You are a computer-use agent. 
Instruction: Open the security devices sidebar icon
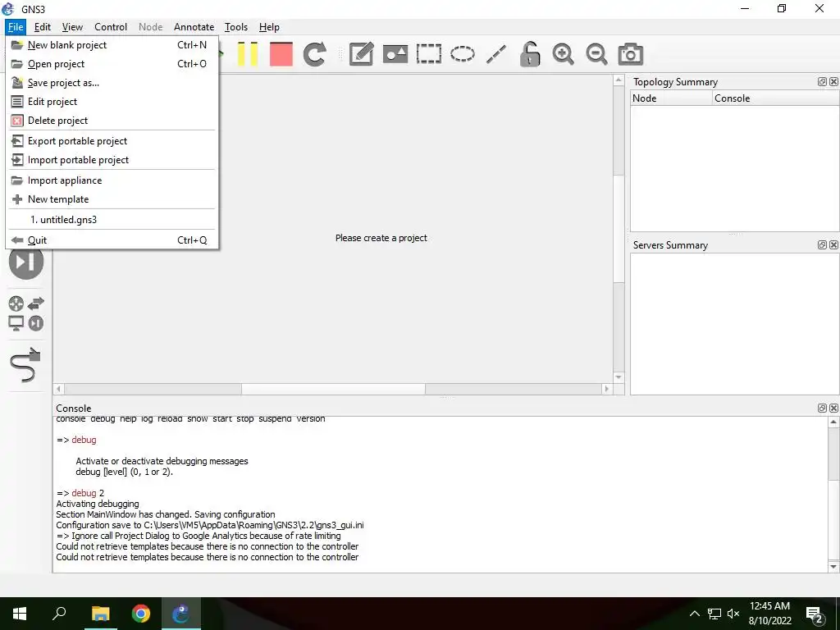point(25,262)
